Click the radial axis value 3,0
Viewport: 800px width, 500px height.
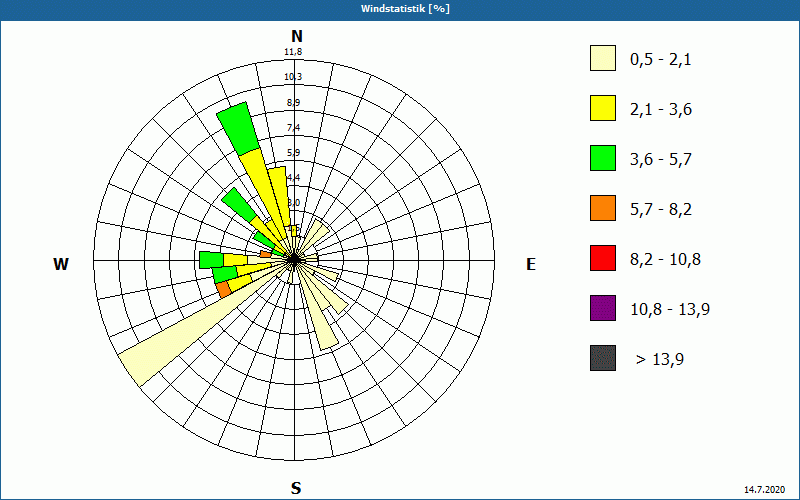(x=293, y=203)
